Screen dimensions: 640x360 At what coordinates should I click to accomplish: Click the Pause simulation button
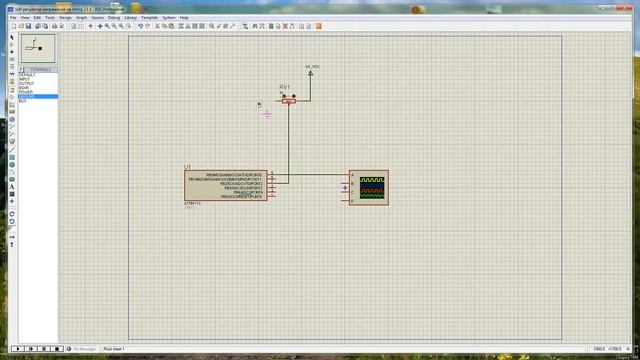pos(44,349)
